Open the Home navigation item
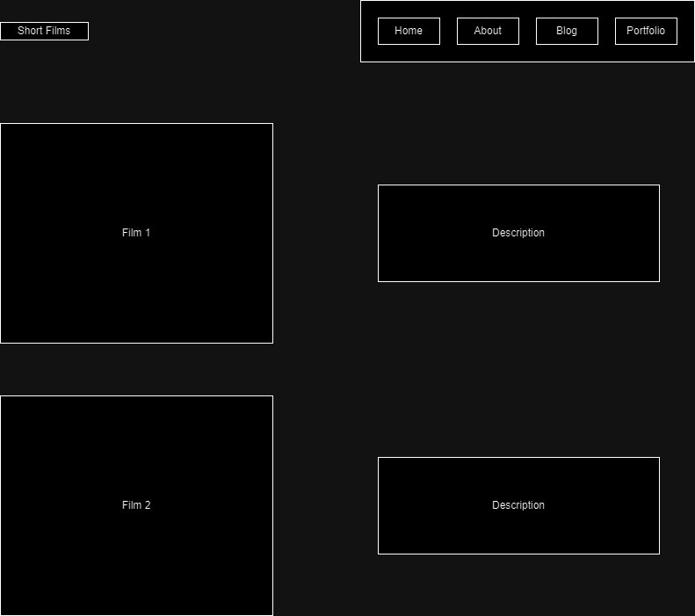 point(409,31)
